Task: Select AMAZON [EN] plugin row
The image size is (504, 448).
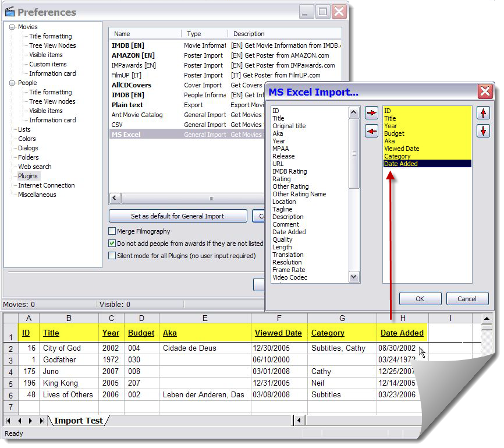Action: point(225,55)
